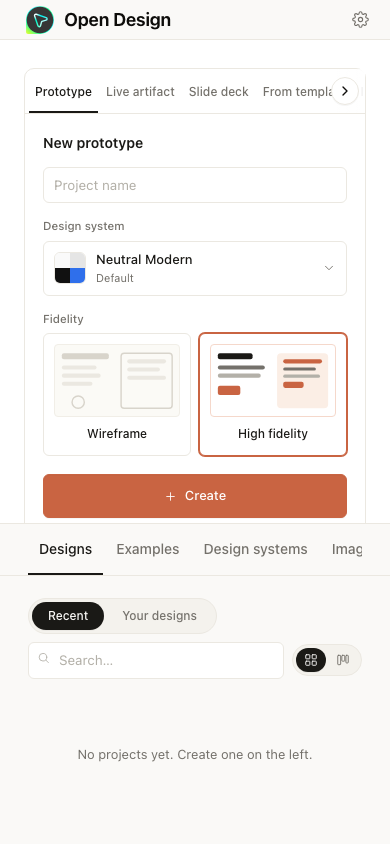Click the New prototype heading

click(x=93, y=143)
